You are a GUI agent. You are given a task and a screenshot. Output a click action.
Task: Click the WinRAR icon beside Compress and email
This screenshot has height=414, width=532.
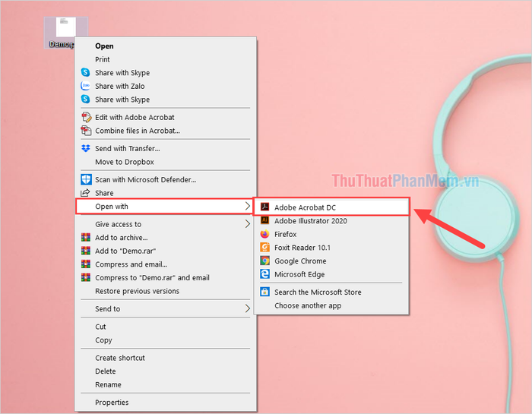(x=86, y=264)
